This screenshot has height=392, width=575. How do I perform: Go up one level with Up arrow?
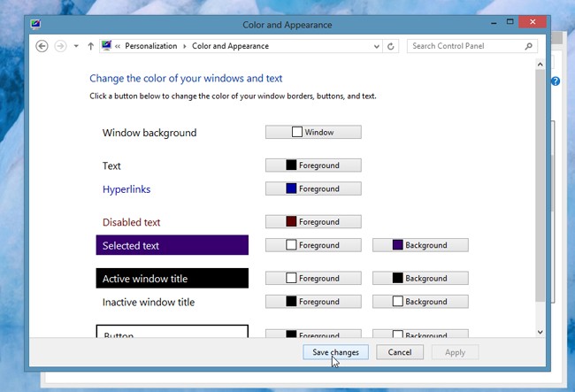(90, 46)
